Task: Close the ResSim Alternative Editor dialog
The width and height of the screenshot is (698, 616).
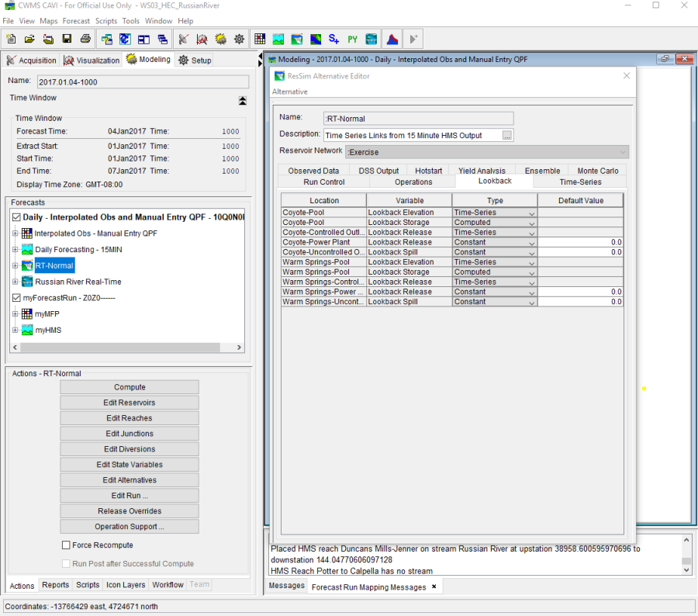Action: point(627,76)
